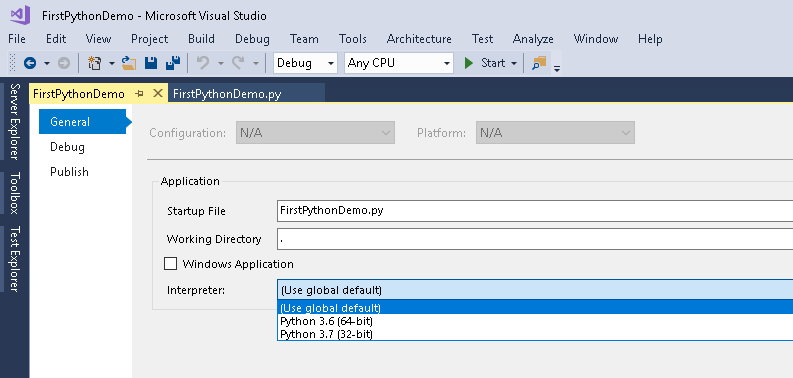The image size is (793, 378).
Task: Enable the Windows Application checkbox
Action: pyautogui.click(x=170, y=264)
